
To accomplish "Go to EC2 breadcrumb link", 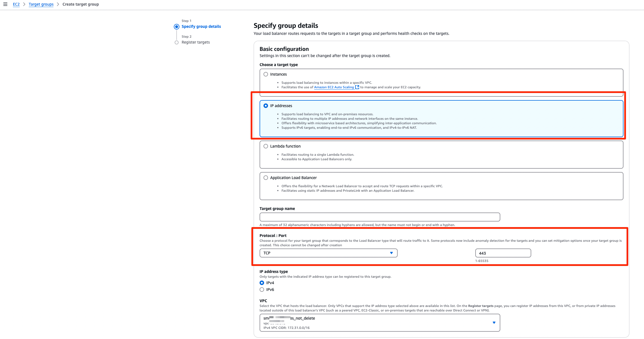I will [x=16, y=4].
